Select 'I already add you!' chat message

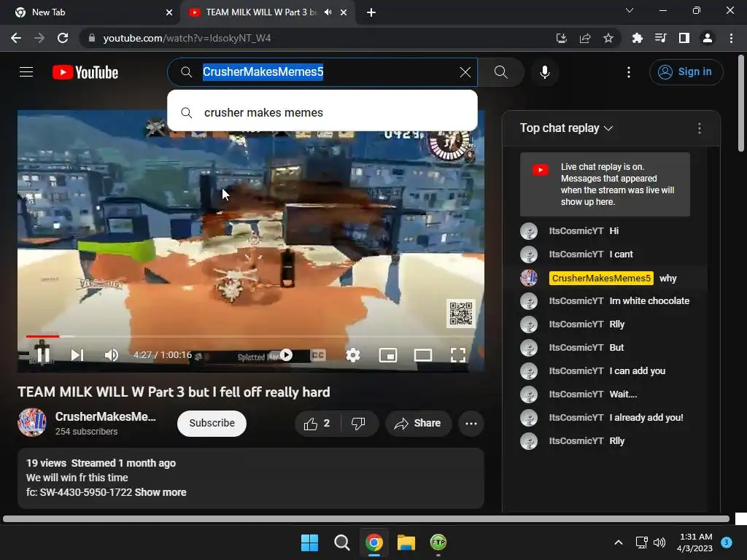[x=646, y=418]
